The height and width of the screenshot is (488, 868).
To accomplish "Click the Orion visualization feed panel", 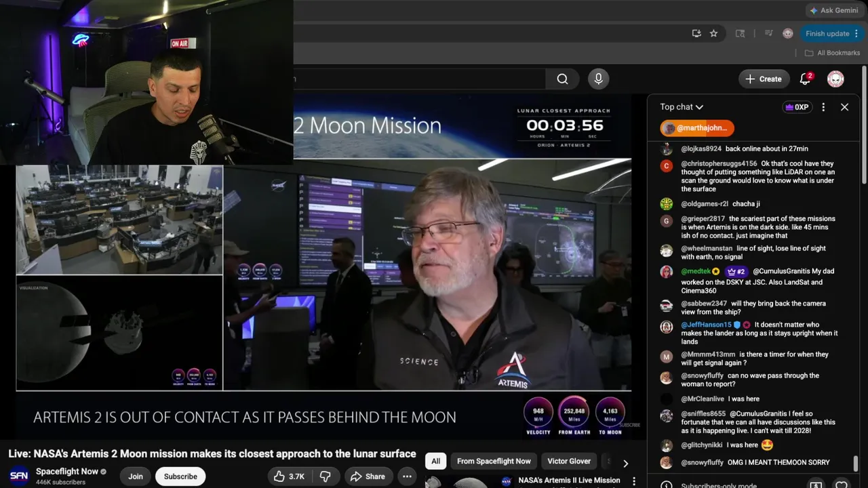I will tap(119, 333).
